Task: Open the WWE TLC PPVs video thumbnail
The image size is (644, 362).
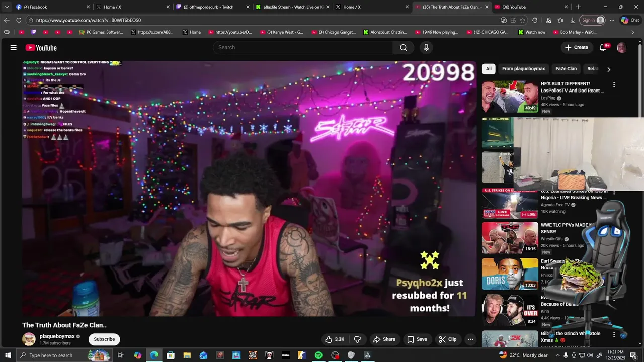Action: [x=510, y=238]
